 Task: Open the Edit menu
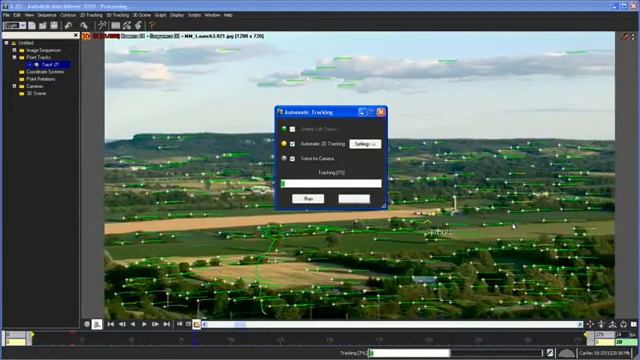pyautogui.click(x=17, y=15)
